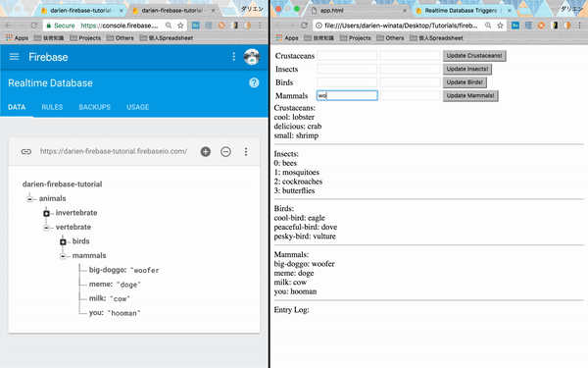Screen dimensions: 588x368
Task: Bookmark Firebase console page with star
Action: [180, 26]
